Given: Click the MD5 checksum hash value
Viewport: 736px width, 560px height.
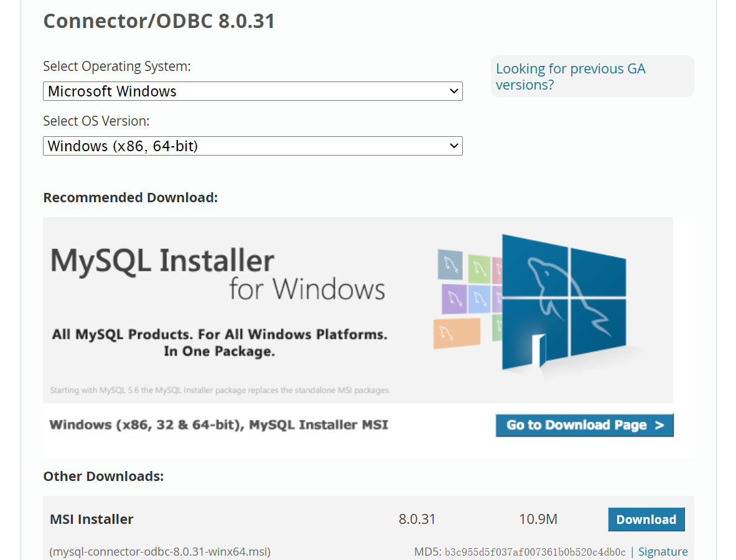Looking at the screenshot, I should click(535, 553).
